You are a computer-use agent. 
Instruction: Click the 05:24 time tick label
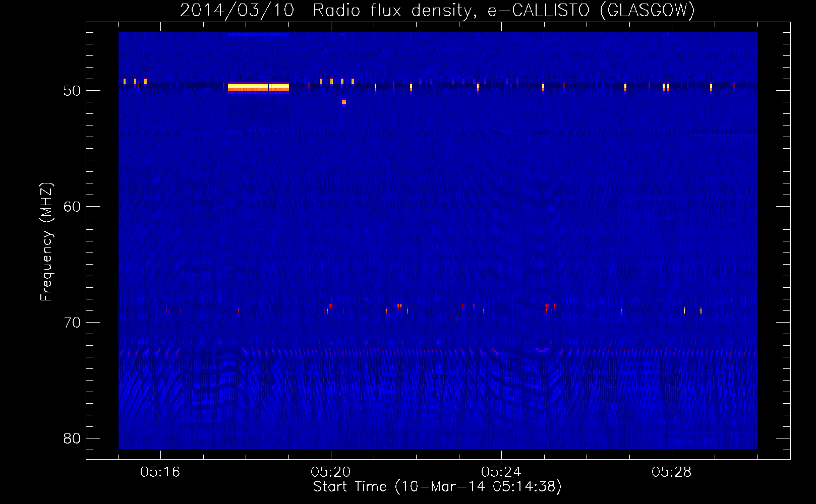click(501, 472)
